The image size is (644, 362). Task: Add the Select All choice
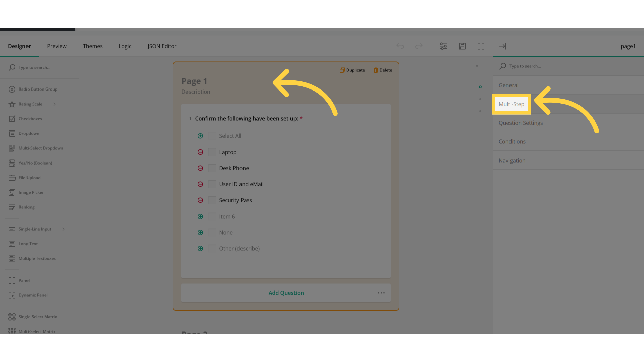tap(200, 136)
